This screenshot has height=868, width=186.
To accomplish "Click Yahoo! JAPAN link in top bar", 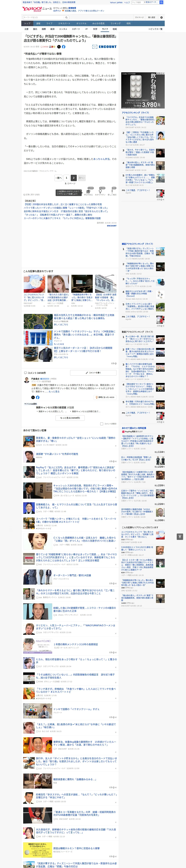I will (x=116, y=2).
